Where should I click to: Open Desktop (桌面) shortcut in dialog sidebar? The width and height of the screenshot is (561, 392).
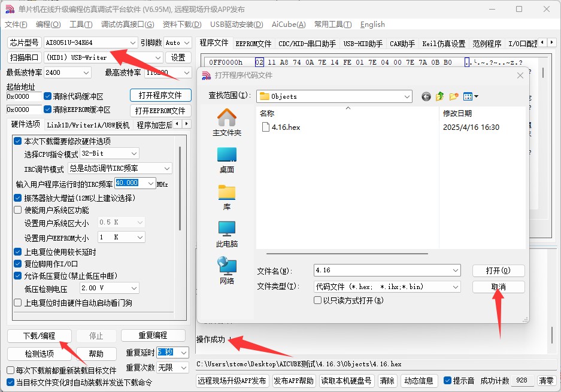pos(227,160)
